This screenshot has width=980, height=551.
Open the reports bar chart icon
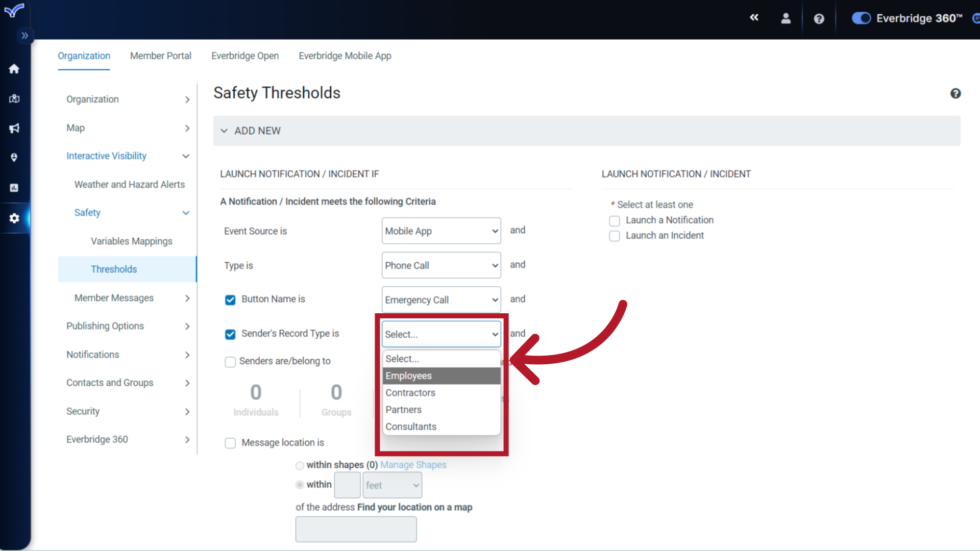[14, 187]
